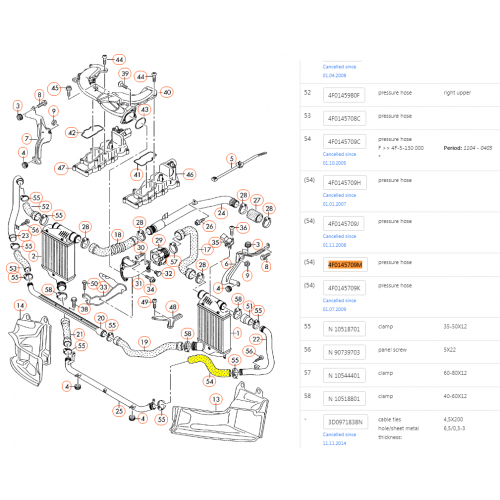
Task: Click callout 47 on the diagram
Action: coord(61,168)
